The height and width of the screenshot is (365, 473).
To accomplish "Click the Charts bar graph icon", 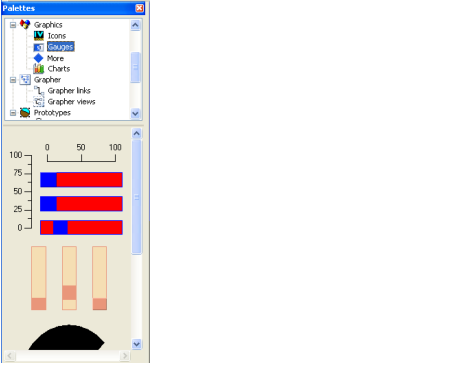I will coord(39,69).
